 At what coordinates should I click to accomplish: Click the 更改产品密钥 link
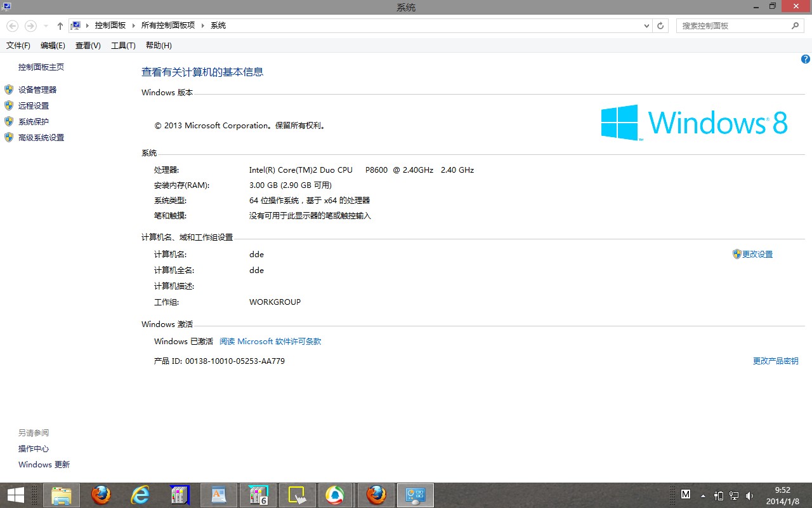coord(775,361)
